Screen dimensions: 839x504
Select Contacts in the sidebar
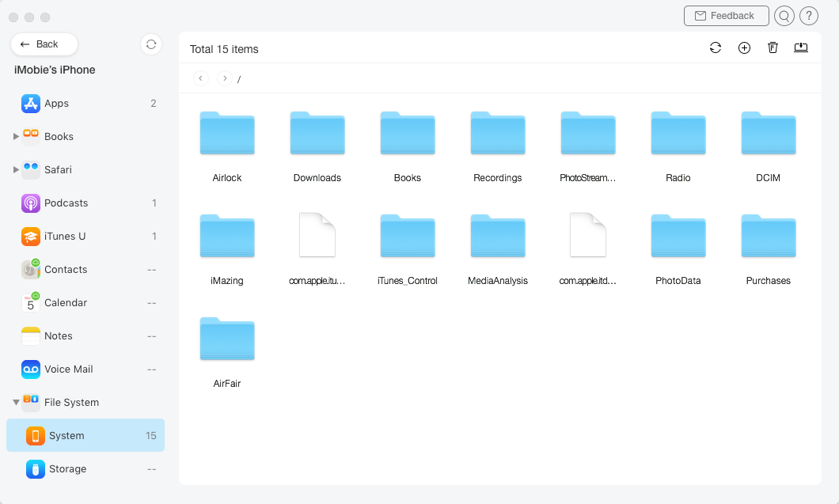(x=85, y=269)
